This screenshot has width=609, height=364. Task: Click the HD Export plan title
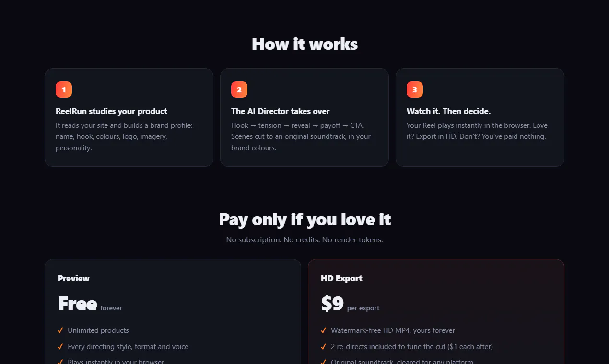[x=341, y=278]
